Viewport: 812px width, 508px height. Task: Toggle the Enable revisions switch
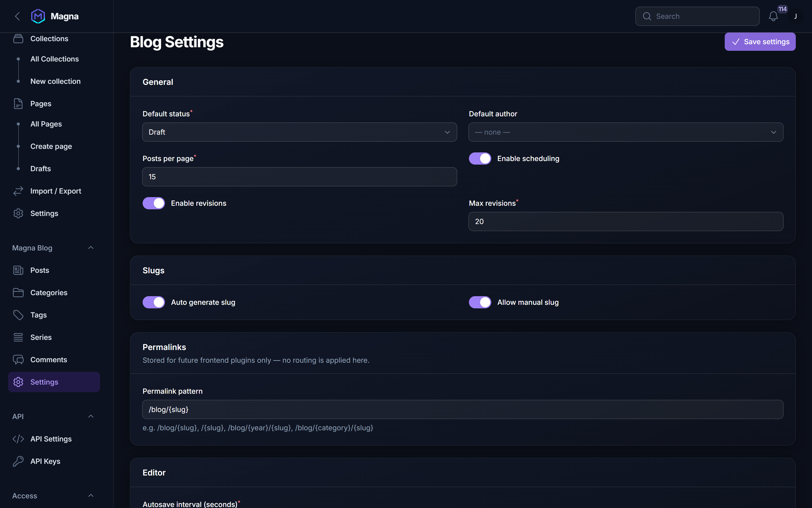coord(154,203)
